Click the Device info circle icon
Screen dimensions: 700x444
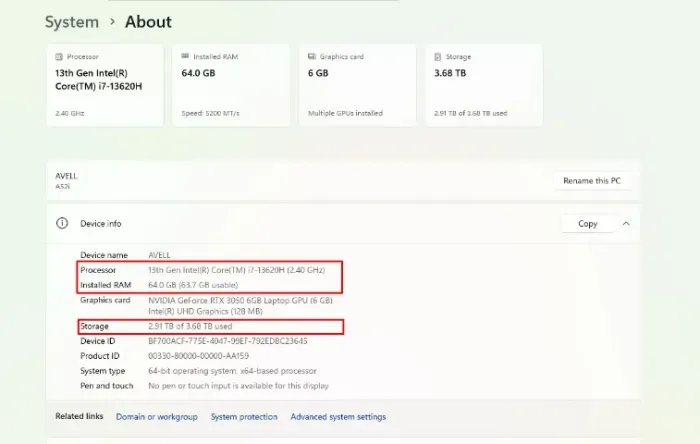click(62, 223)
